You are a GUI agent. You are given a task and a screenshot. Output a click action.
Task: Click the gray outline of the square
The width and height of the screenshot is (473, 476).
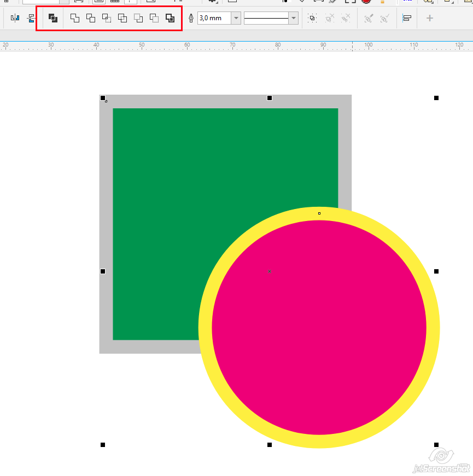[x=106, y=224]
